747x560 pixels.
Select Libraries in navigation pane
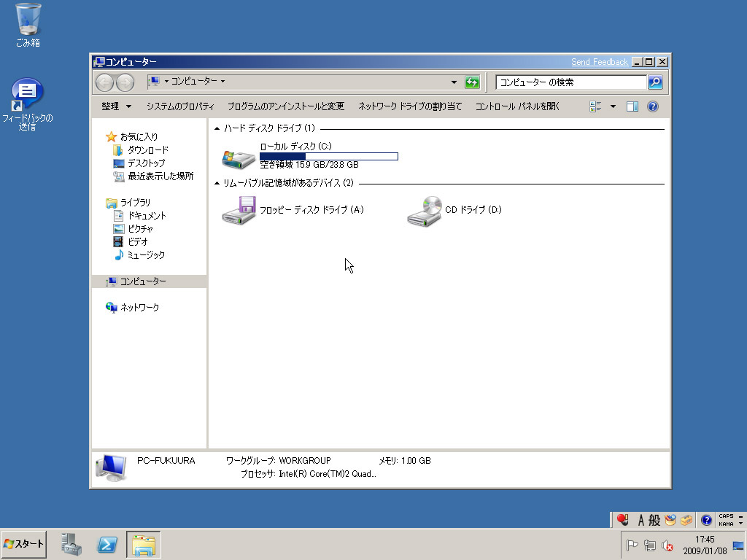click(128, 203)
